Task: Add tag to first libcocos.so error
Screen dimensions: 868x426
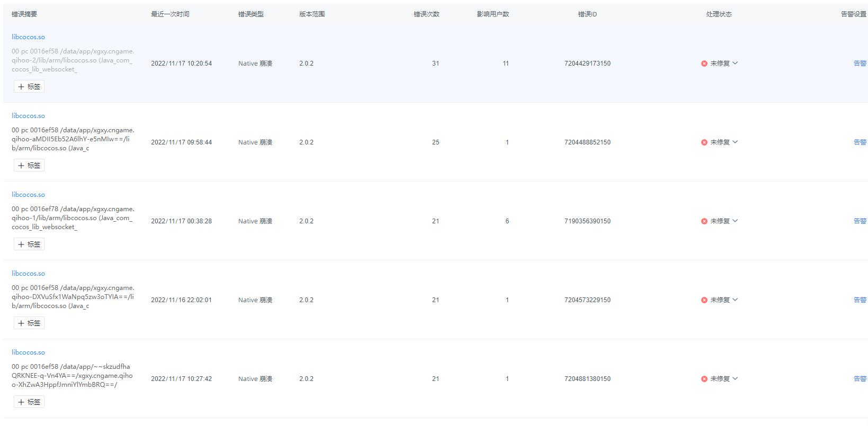Action: (x=29, y=87)
